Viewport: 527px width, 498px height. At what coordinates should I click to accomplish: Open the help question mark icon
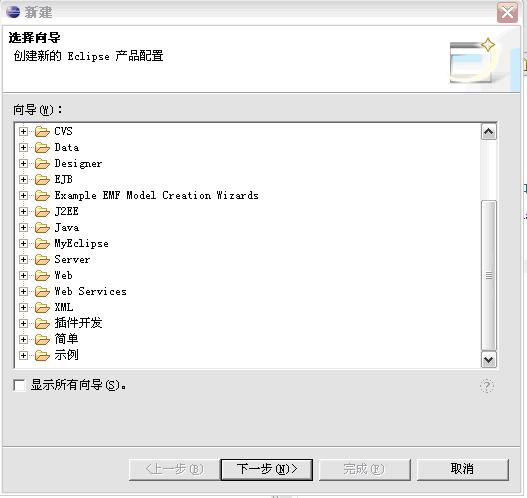(487, 386)
